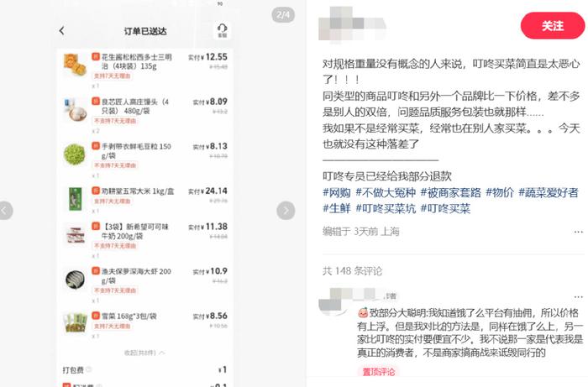Click the 关注 follow button

point(553,25)
